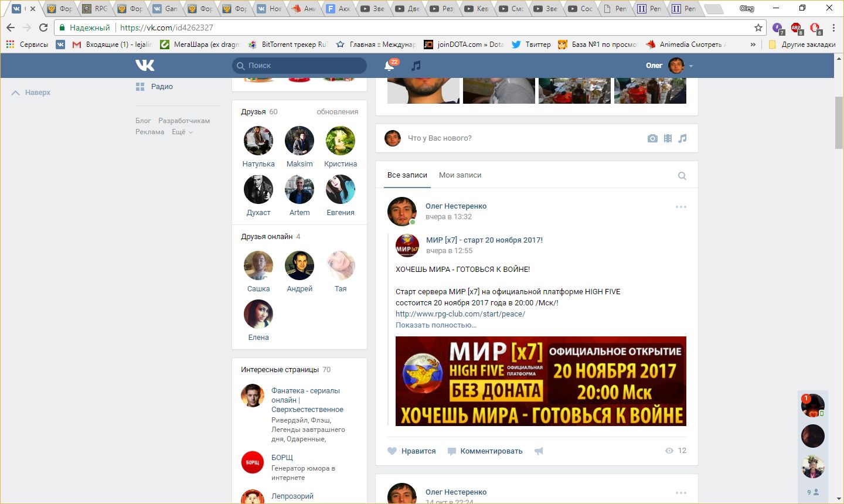The width and height of the screenshot is (844, 504).
Task: Open the Chrome menu (three dots)
Action: tap(833, 28)
